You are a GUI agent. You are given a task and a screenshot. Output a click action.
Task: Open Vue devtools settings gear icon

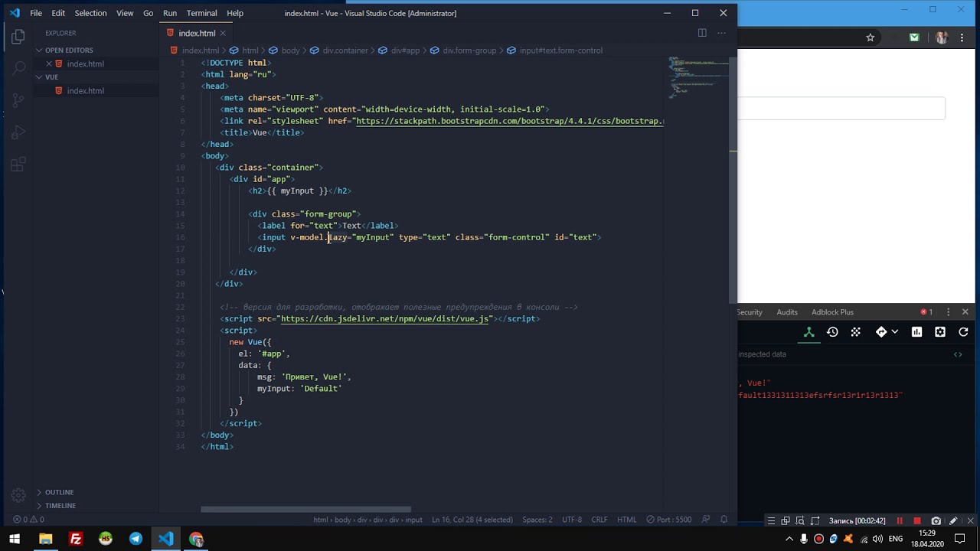[x=940, y=331]
